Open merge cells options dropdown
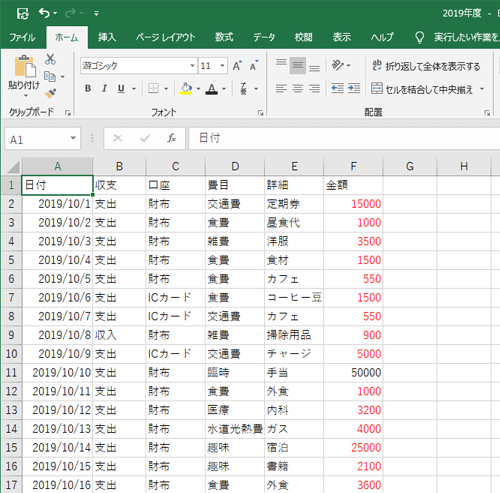Image resolution: width=500 pixels, height=493 pixels. click(x=482, y=89)
